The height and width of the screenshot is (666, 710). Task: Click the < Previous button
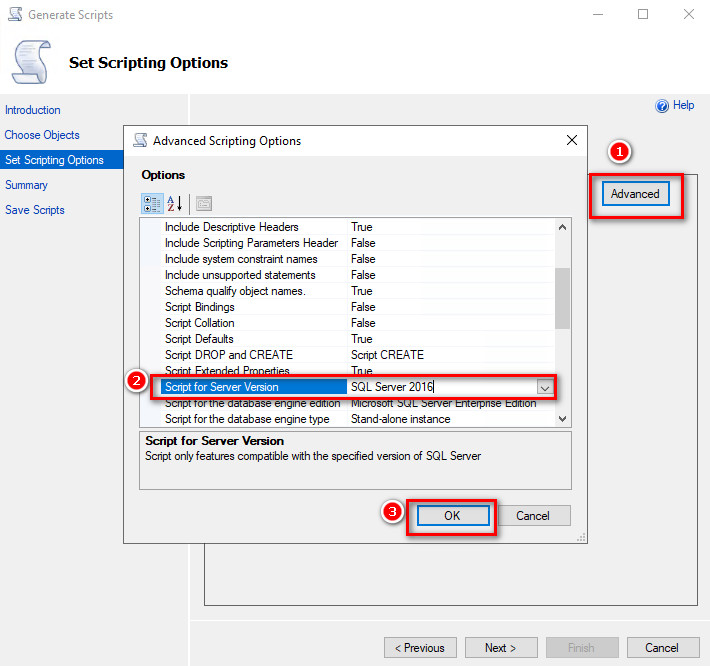420,648
